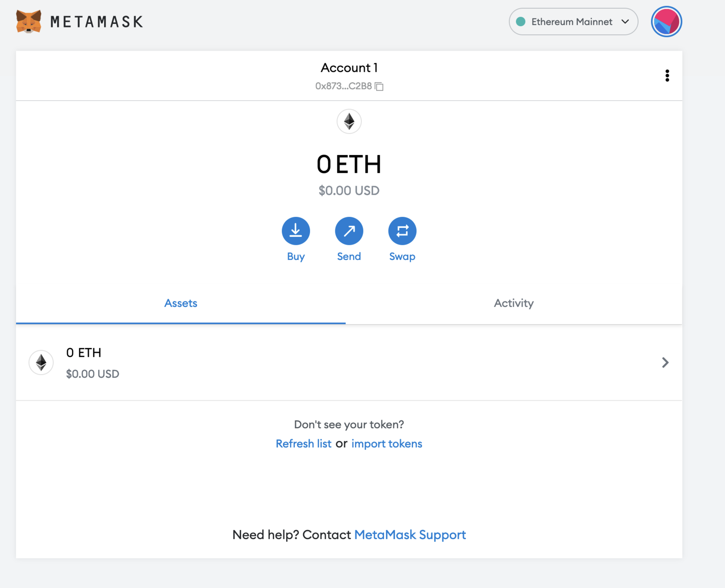725x588 pixels.
Task: Click the MetaMask fox logo
Action: pos(29,21)
